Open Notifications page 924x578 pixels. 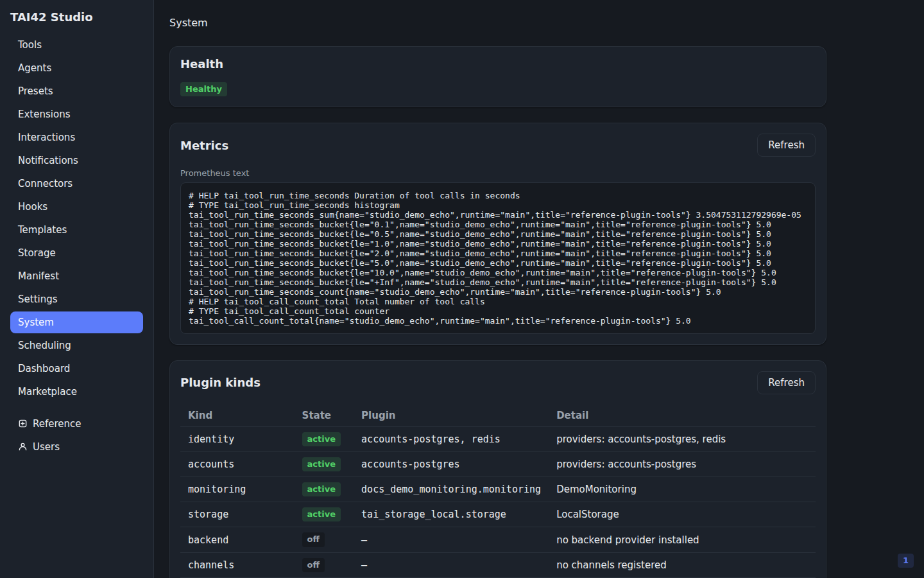(x=76, y=161)
